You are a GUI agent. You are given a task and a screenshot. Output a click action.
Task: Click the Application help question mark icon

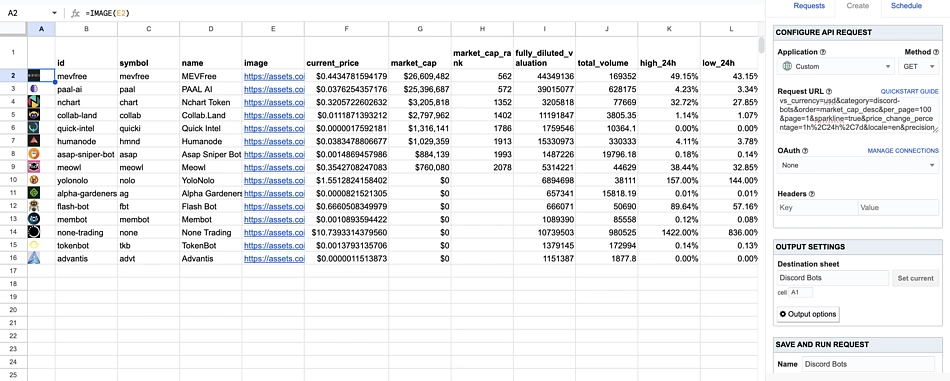pyautogui.click(x=823, y=53)
